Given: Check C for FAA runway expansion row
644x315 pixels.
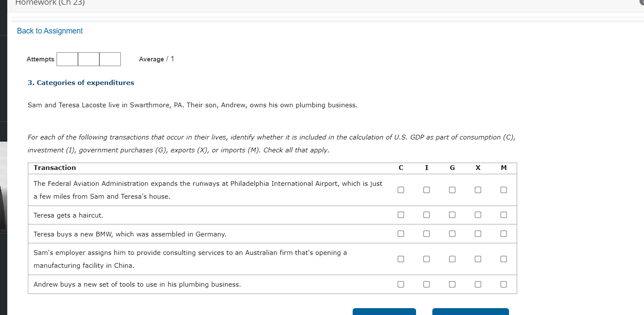Looking at the screenshot, I should [x=401, y=190].
